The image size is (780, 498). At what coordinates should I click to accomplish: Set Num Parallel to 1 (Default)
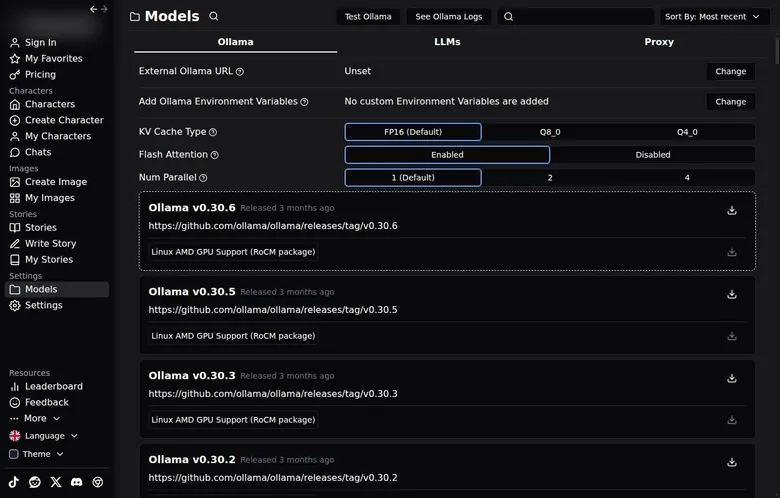[413, 178]
